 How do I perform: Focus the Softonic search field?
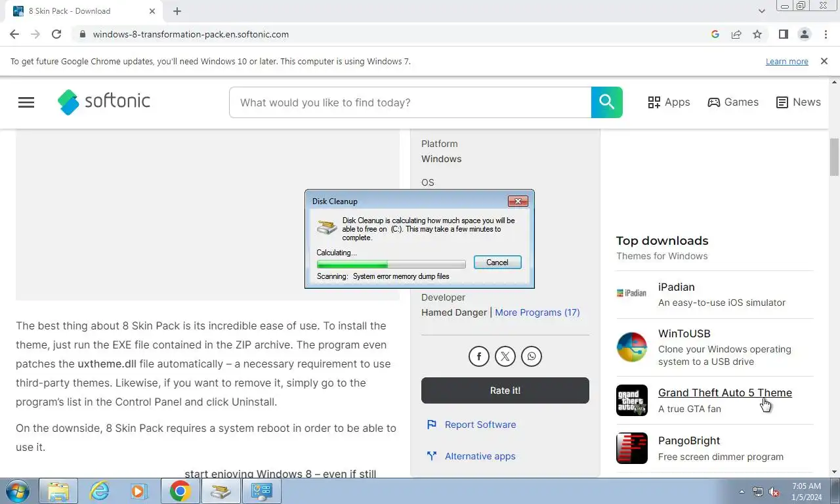410,102
